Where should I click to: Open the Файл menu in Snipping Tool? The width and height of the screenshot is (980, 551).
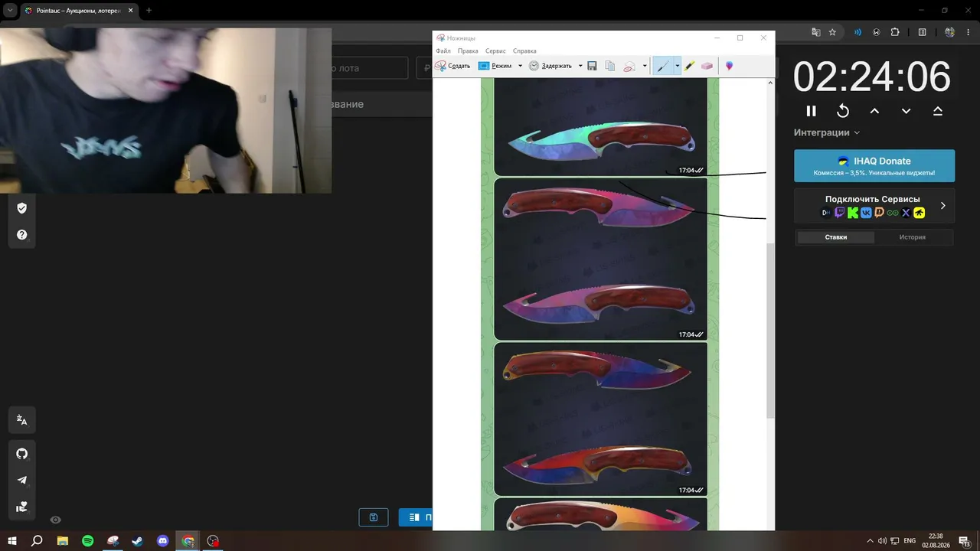click(443, 51)
